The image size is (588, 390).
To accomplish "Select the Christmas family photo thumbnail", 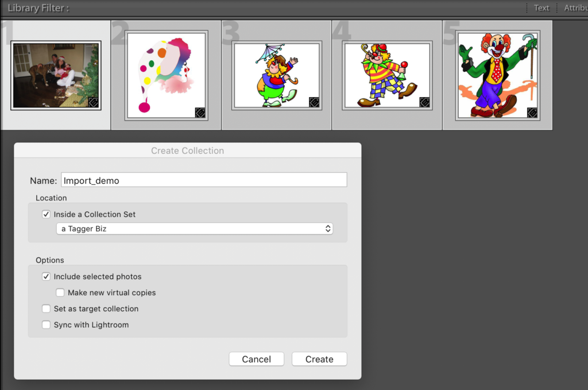I will click(56, 75).
